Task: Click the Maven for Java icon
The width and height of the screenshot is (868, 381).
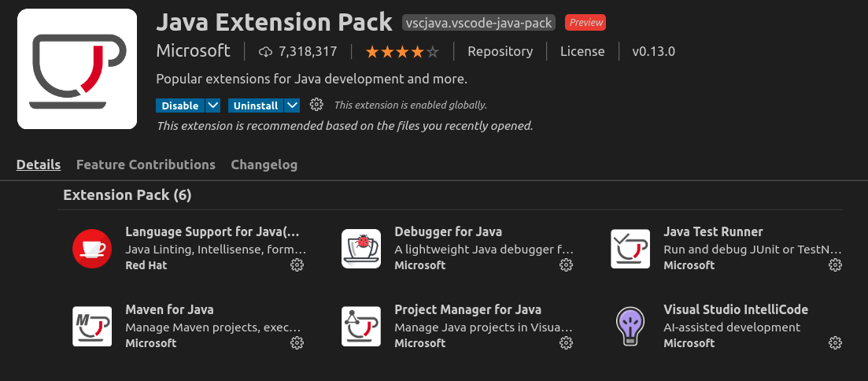Action: click(x=92, y=326)
